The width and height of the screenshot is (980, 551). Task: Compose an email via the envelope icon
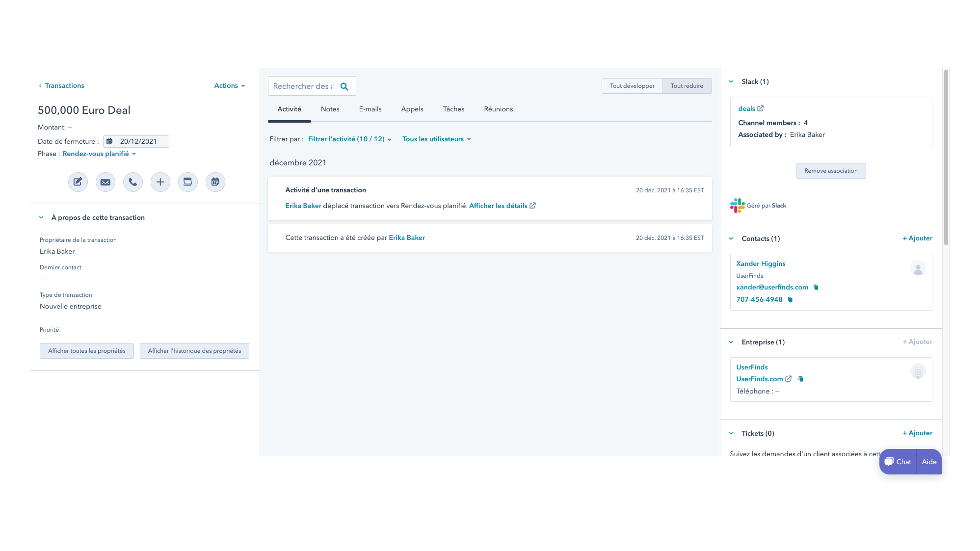pyautogui.click(x=105, y=182)
